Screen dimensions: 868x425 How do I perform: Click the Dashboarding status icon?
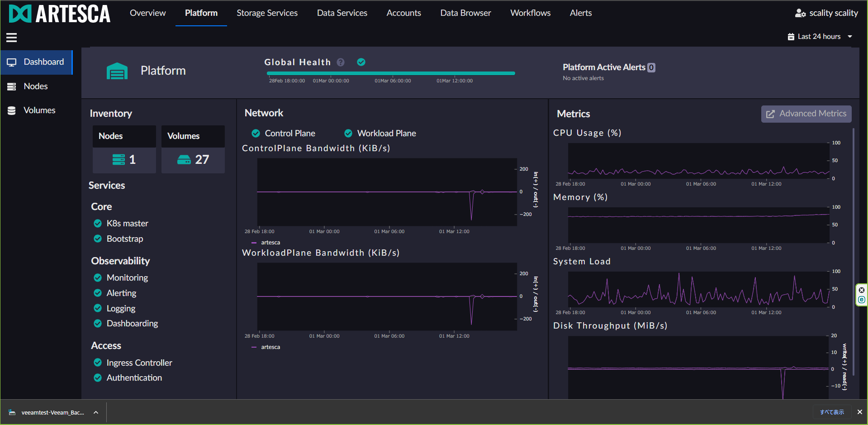coord(97,323)
